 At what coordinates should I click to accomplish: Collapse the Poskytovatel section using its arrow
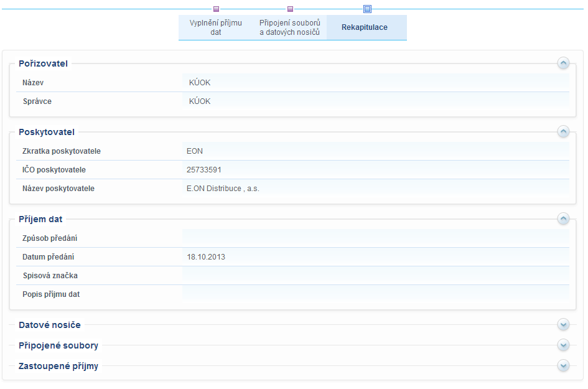pyautogui.click(x=563, y=131)
